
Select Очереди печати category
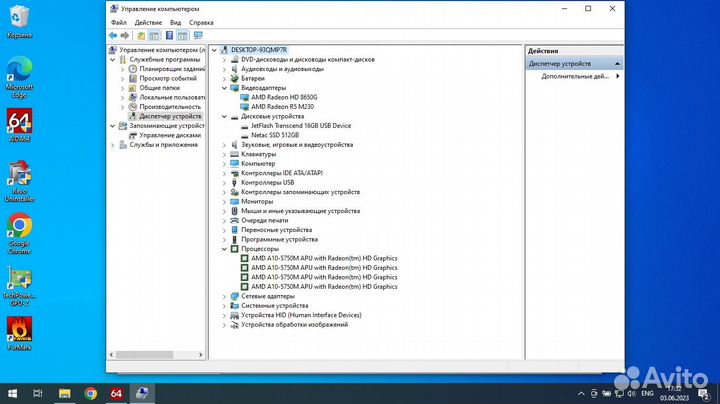point(264,220)
